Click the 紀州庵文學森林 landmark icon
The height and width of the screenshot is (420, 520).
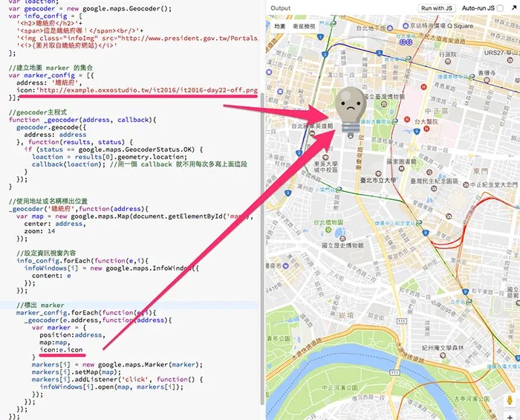[x=443, y=355]
